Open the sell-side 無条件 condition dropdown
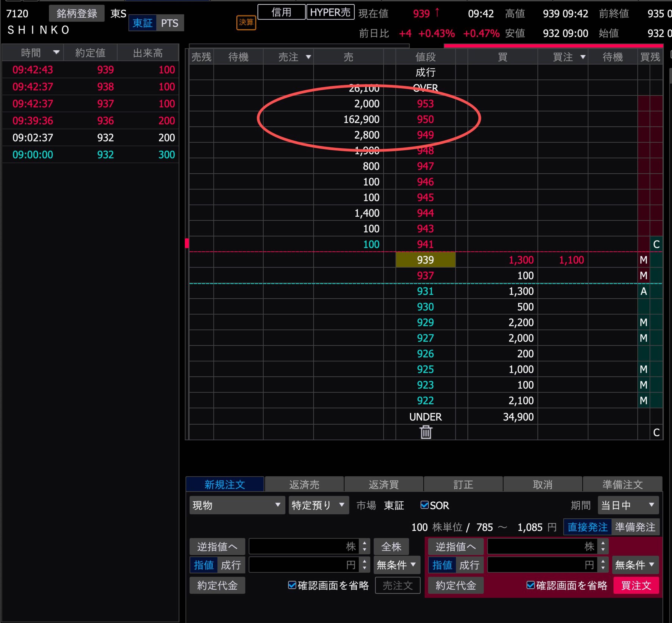 [397, 565]
